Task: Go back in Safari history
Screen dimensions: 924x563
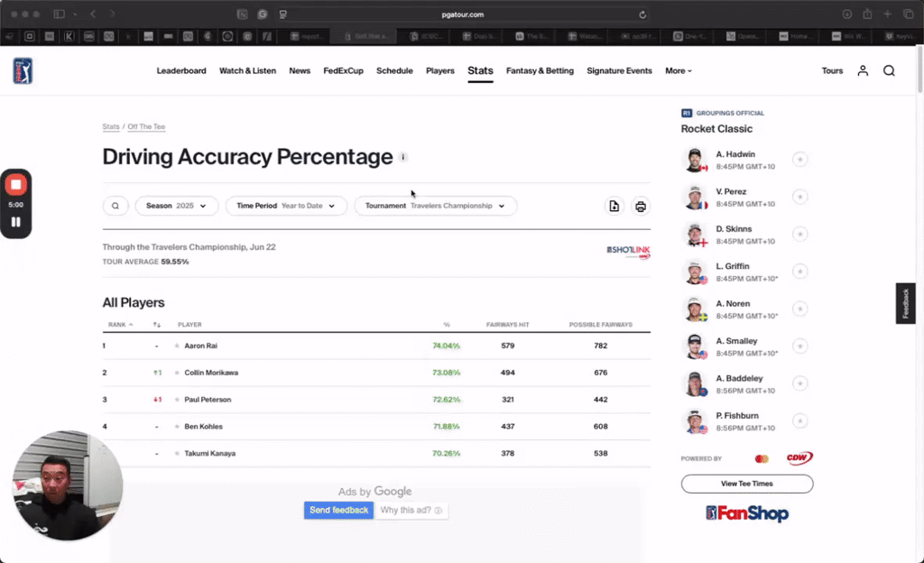Action: coord(93,14)
